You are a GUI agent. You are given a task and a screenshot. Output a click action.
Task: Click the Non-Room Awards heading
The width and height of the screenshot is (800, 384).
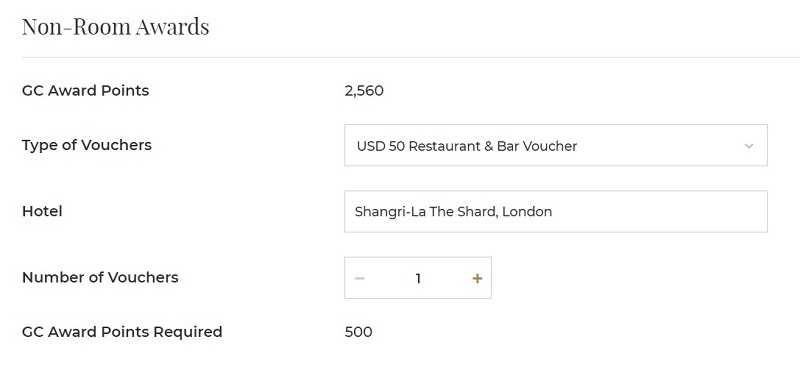point(115,27)
